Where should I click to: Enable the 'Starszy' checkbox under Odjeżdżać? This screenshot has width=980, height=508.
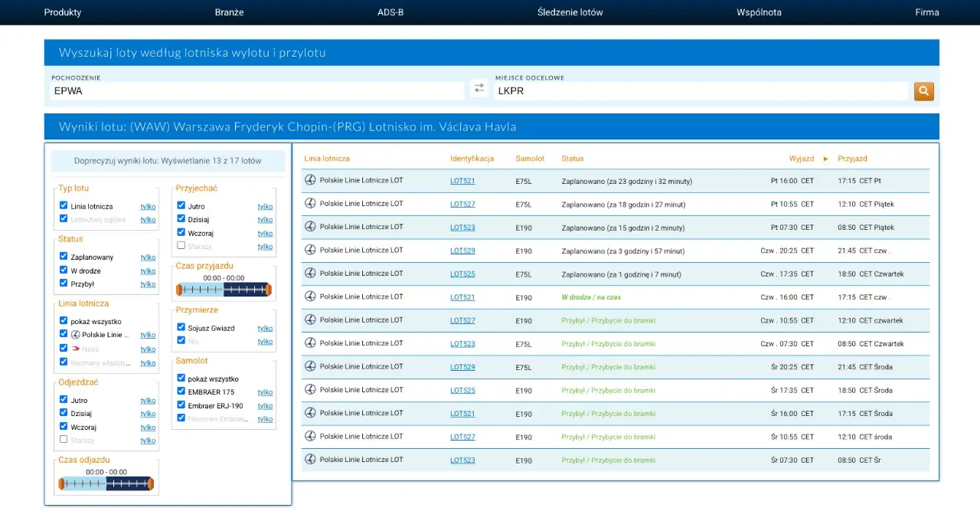tap(64, 440)
